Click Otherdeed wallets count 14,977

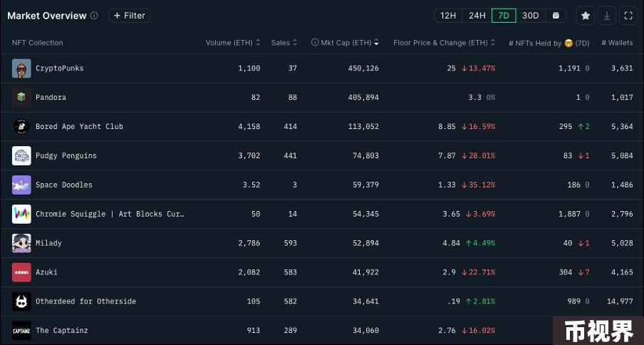pos(620,302)
